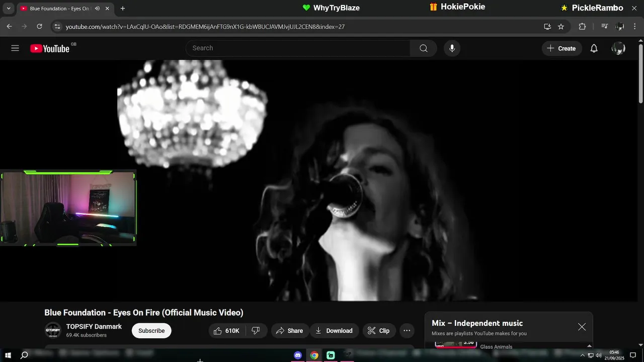Start voice search with the microphone icon
Screen dimensions: 644x362
[x=452, y=48]
